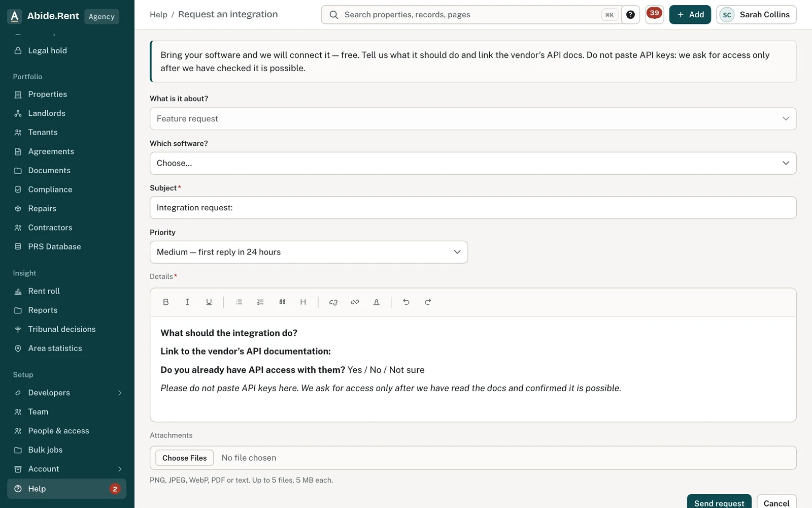Click the Subject input field
Screen dimensions: 812x508
(473, 208)
